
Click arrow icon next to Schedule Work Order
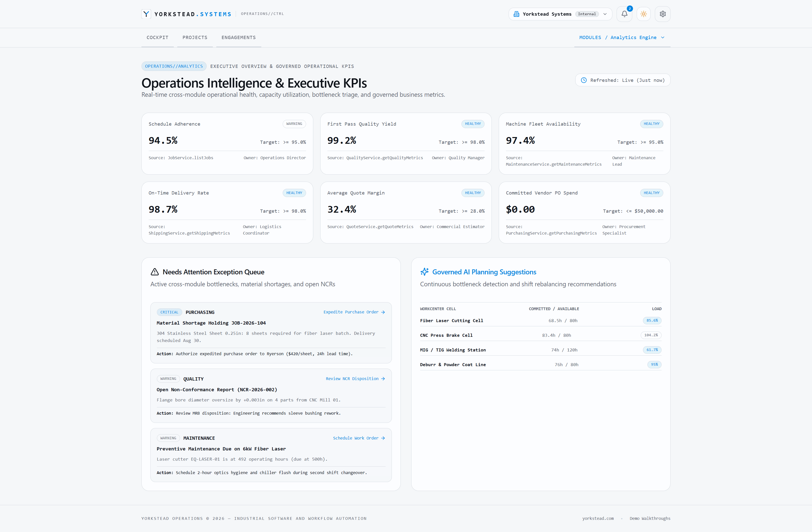pyautogui.click(x=383, y=438)
